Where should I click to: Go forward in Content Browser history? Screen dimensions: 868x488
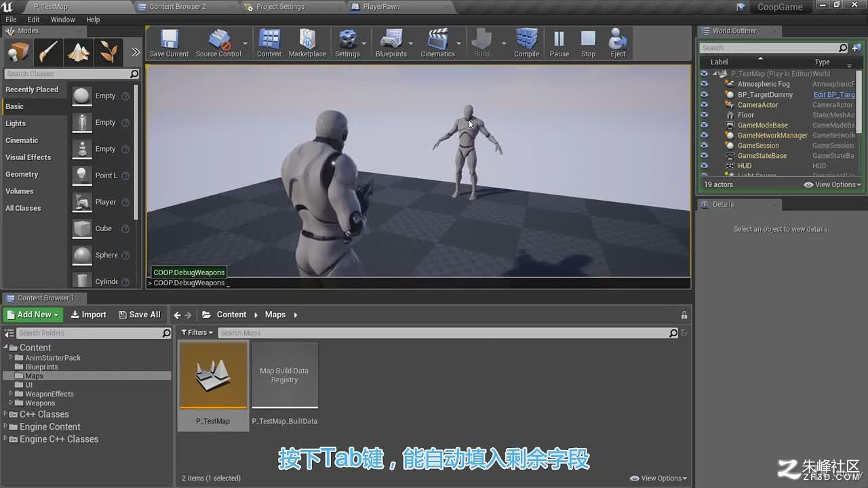click(x=189, y=315)
